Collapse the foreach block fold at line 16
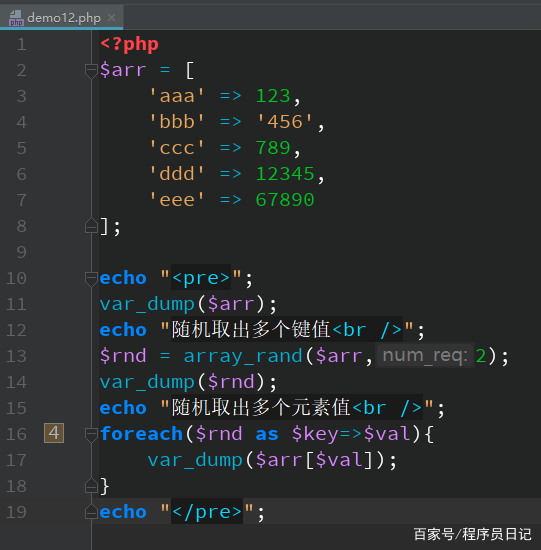The image size is (541, 550). [x=91, y=435]
